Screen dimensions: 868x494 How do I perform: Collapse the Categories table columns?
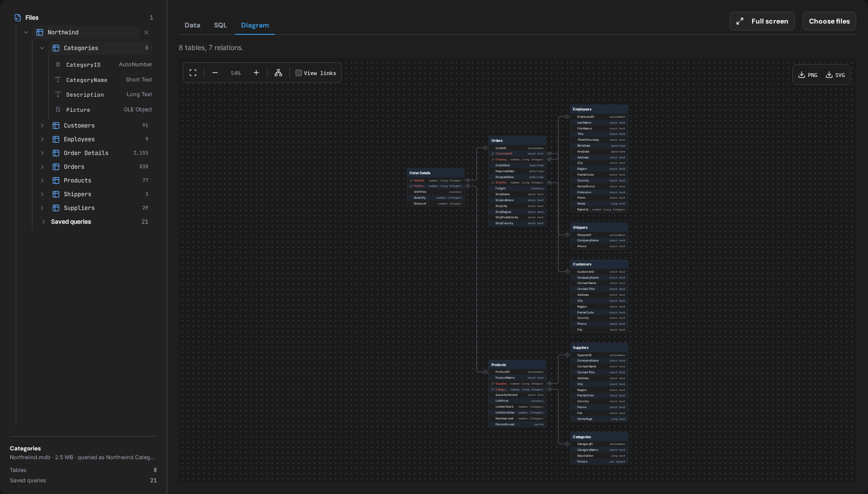click(x=42, y=48)
